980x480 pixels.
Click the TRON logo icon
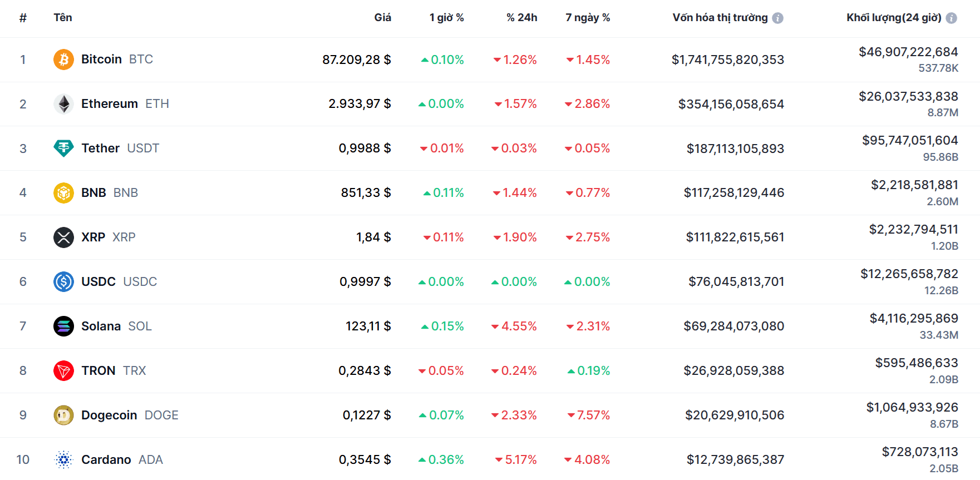coord(63,371)
